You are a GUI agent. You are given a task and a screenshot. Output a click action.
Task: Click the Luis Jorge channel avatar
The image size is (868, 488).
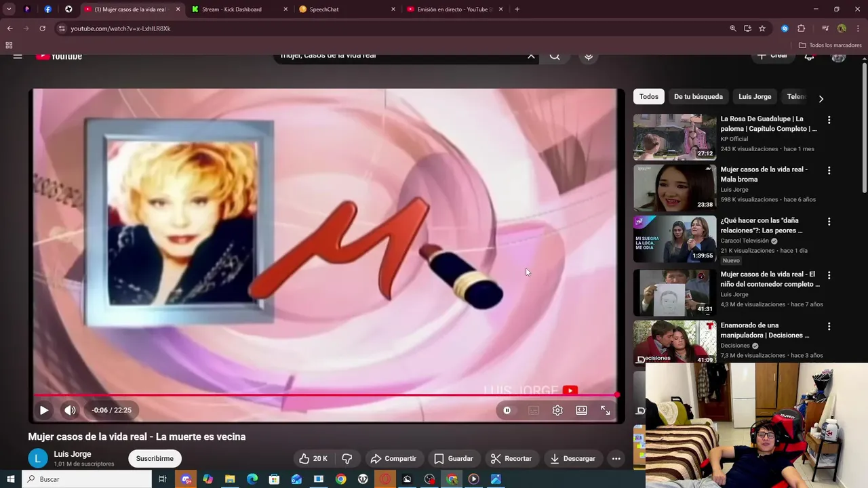[x=38, y=459]
